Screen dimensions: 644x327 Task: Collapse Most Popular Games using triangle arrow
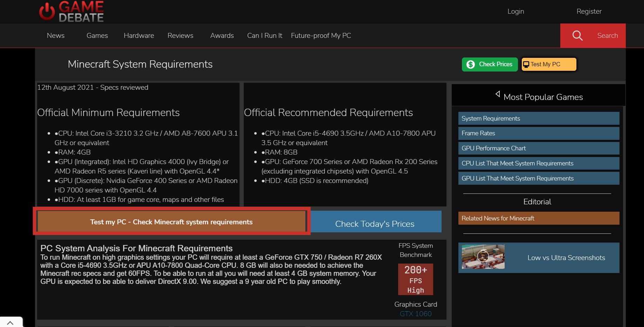(498, 94)
